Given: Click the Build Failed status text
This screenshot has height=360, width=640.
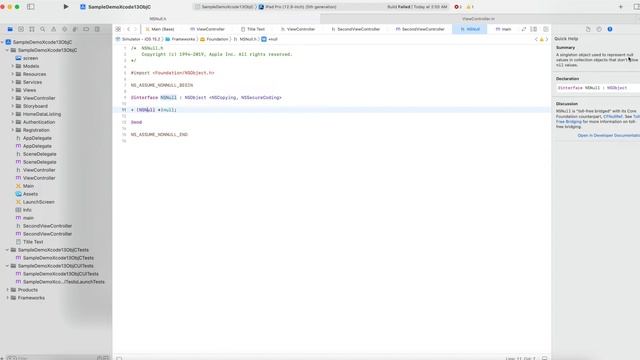Looking at the screenshot, I should tap(417, 7).
